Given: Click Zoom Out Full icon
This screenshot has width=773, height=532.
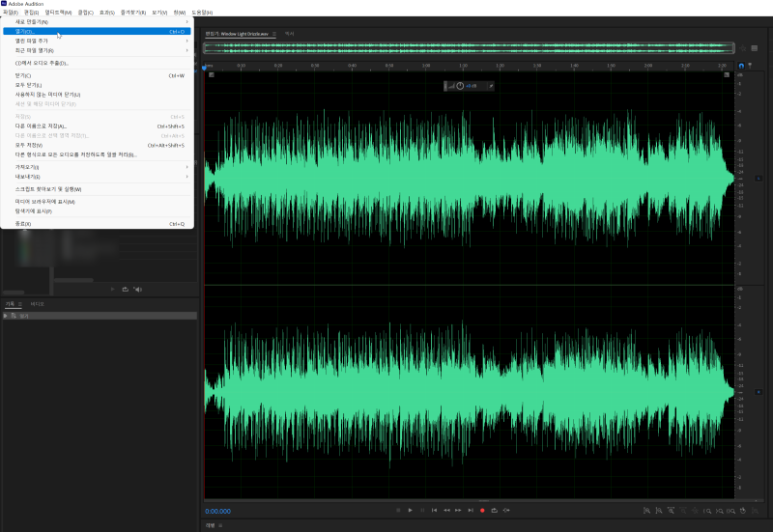Looking at the screenshot, I should click(695, 511).
